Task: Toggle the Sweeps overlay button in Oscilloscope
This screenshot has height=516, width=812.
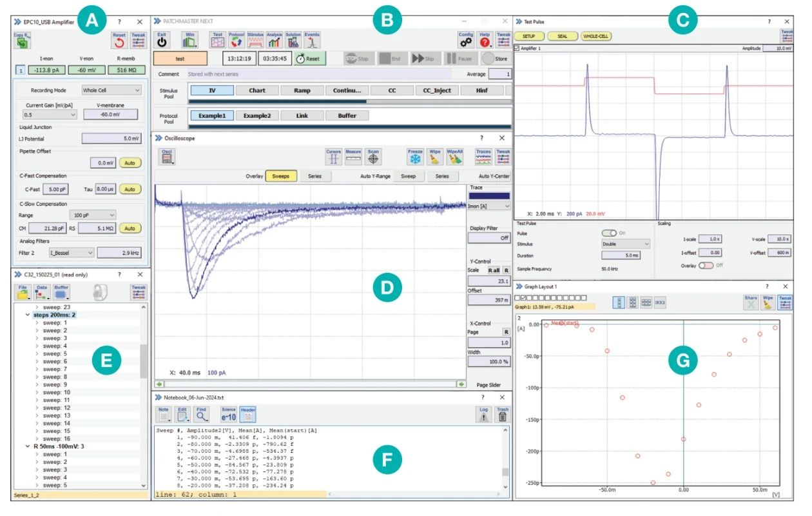Action: point(281,176)
